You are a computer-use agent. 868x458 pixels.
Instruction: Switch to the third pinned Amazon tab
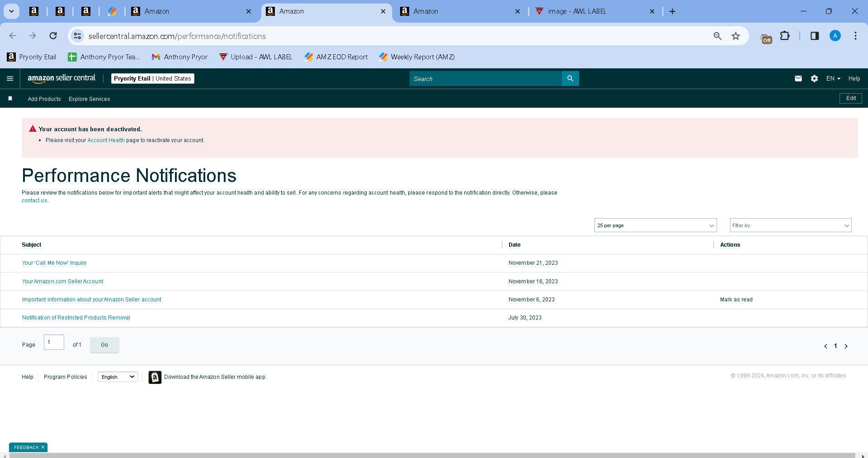[86, 11]
